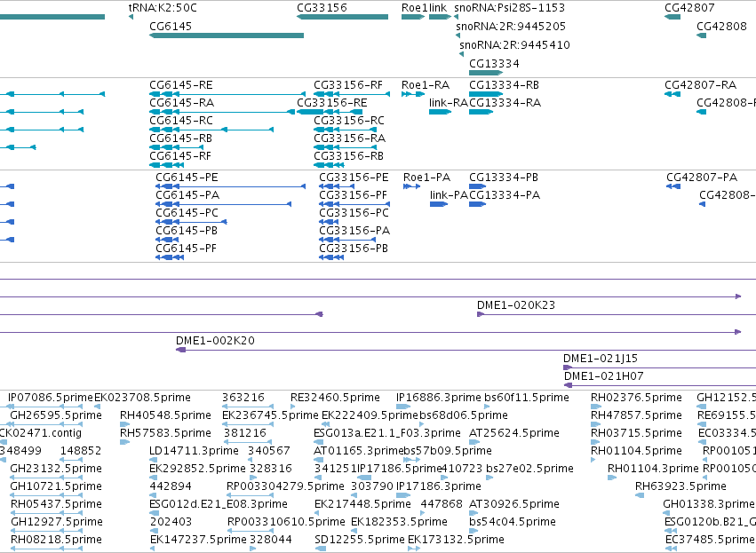Select EST RH63923.5prime

point(680,486)
